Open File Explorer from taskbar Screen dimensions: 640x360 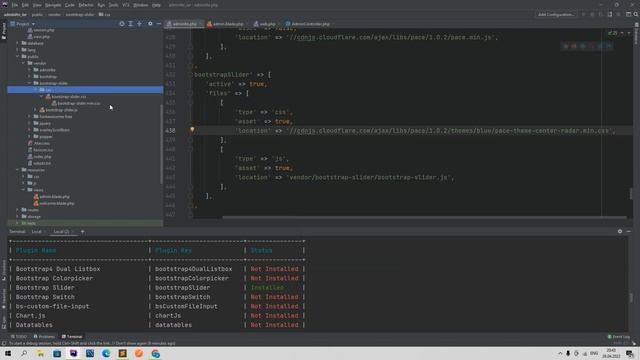(40, 353)
